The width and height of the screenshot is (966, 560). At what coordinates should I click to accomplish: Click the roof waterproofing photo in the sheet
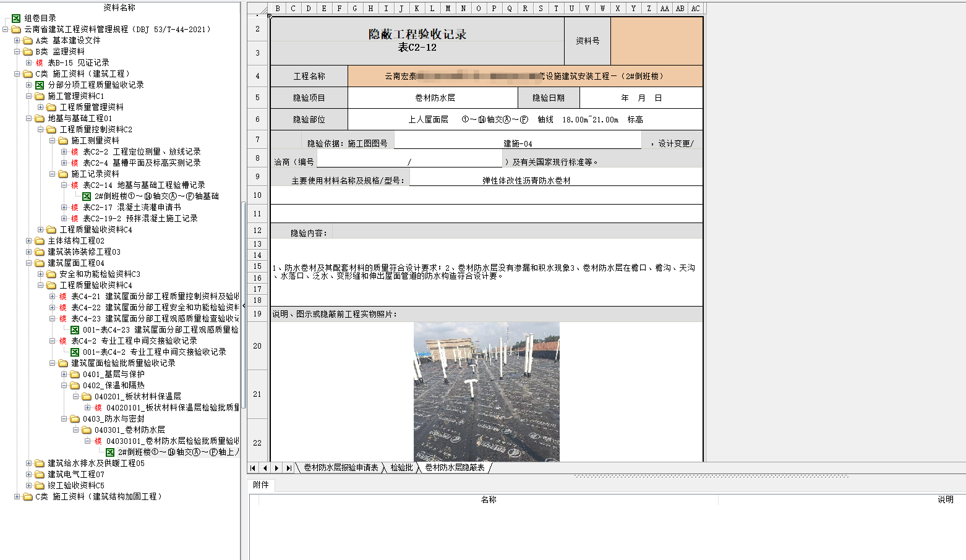pyautogui.click(x=487, y=392)
